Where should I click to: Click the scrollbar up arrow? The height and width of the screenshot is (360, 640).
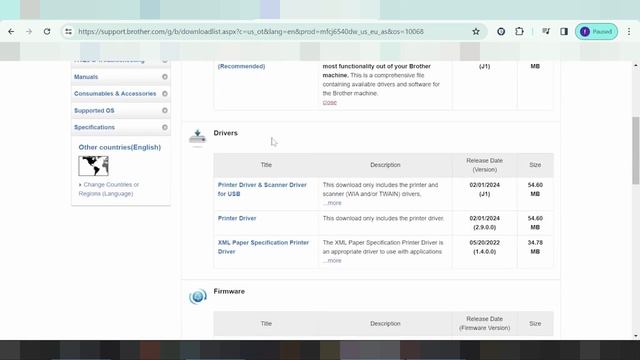point(636,65)
